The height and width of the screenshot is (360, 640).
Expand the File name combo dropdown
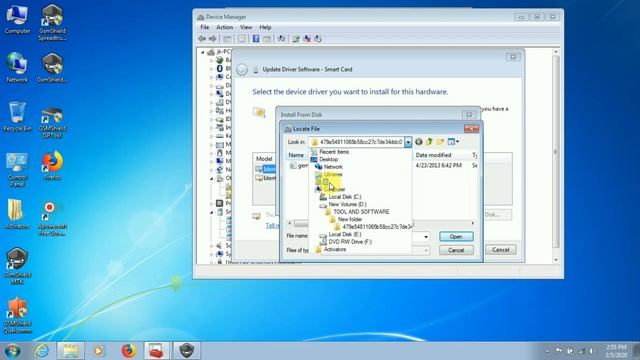click(x=426, y=237)
